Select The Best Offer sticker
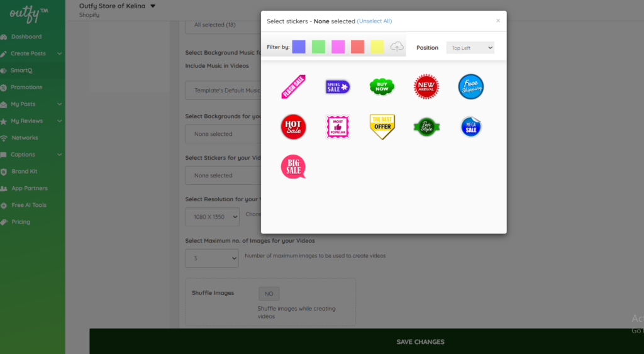 click(382, 127)
